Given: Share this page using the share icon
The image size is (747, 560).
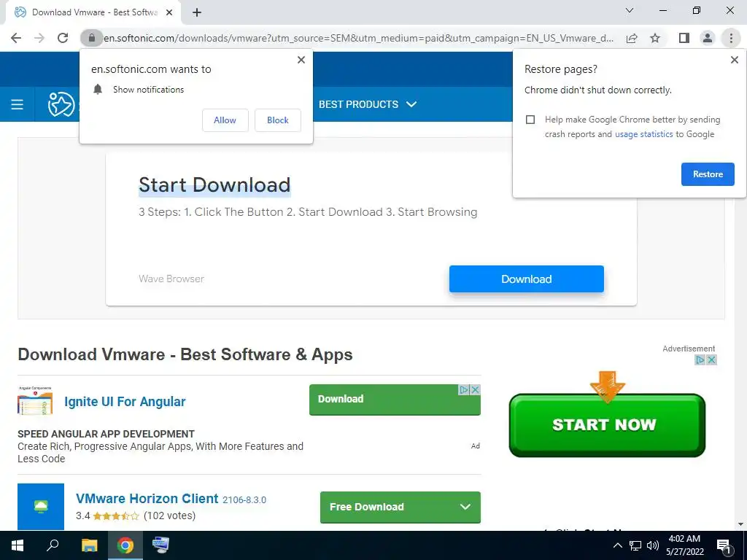Looking at the screenshot, I should coord(632,38).
